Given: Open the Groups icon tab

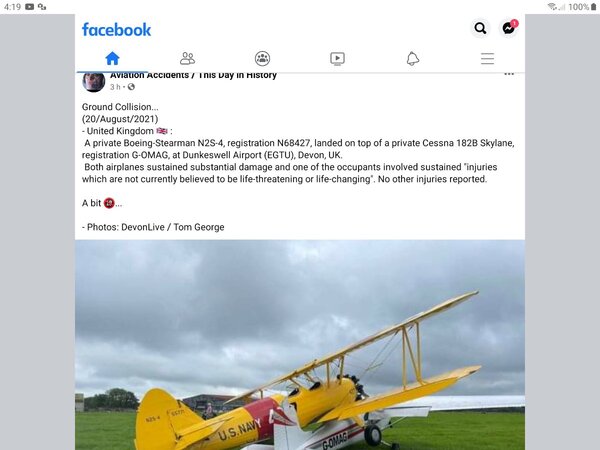Looking at the screenshot, I should pyautogui.click(x=262, y=59).
